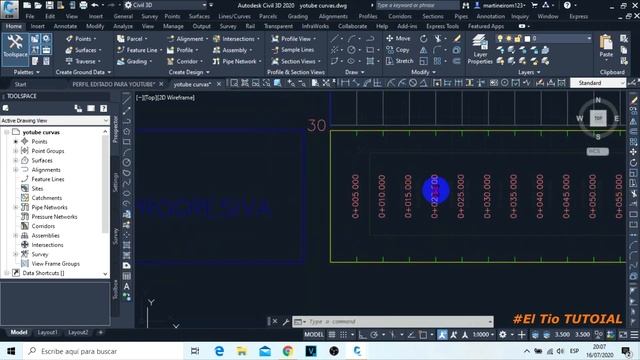Expand the Alignments tree node
640x360 pixels.
coord(16,170)
